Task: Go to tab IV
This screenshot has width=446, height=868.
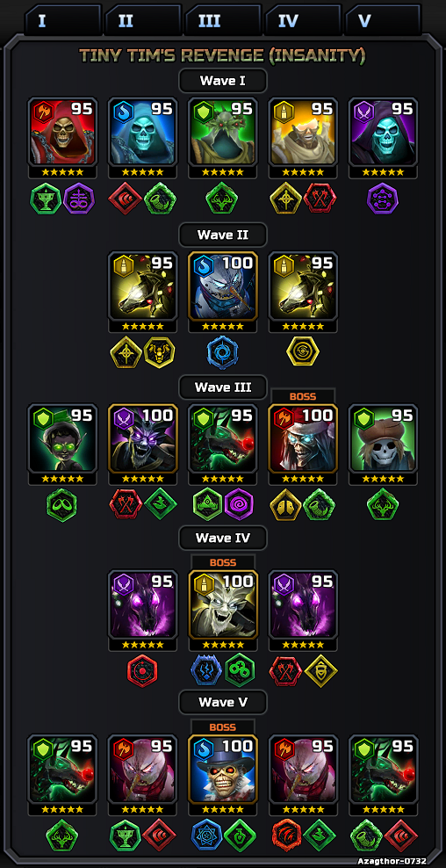Action: (x=303, y=20)
